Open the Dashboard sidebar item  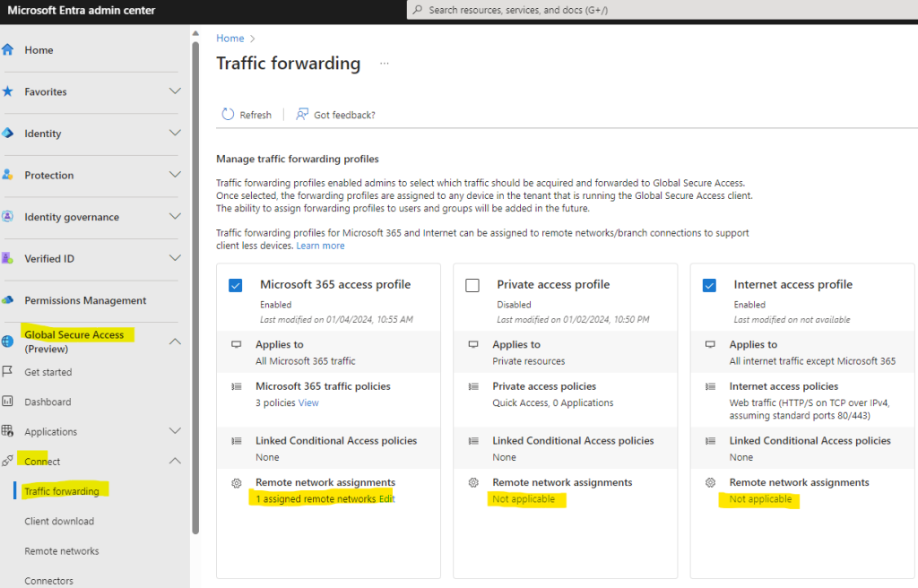point(48,402)
